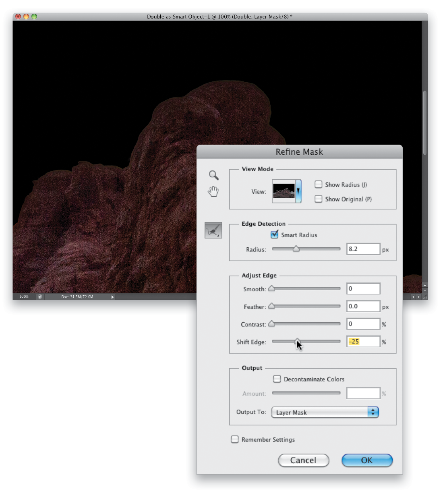Click the Cancel button

(304, 460)
